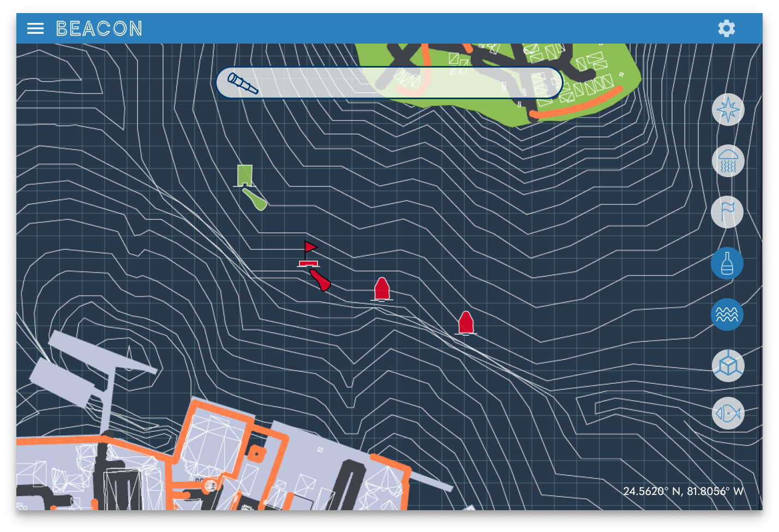The image size is (779, 532).
Task: Click the BEACON app title
Action: click(x=99, y=28)
